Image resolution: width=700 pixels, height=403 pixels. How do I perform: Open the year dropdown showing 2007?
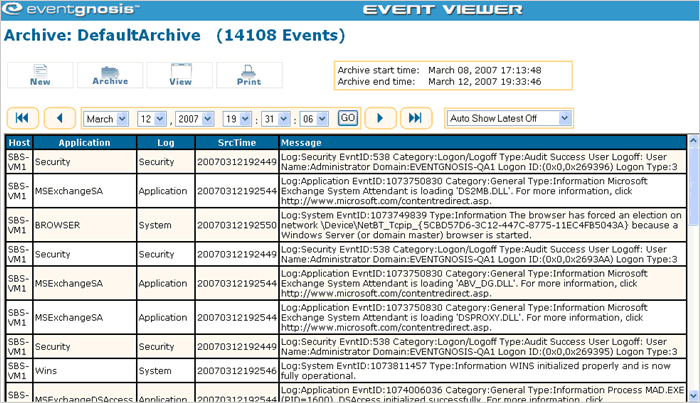tap(195, 119)
